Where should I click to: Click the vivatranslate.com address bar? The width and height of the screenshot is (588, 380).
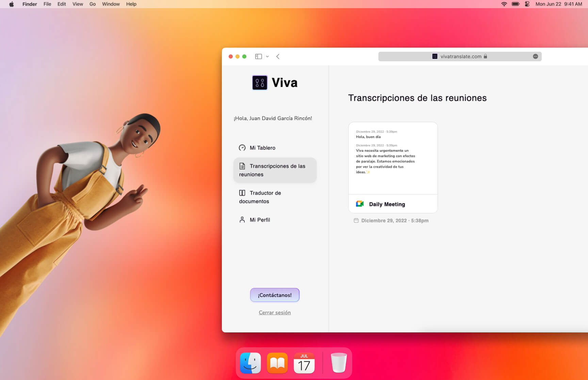(460, 56)
